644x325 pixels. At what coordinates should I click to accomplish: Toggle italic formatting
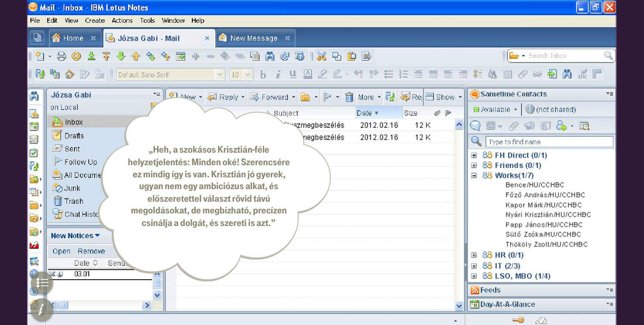pos(278,74)
